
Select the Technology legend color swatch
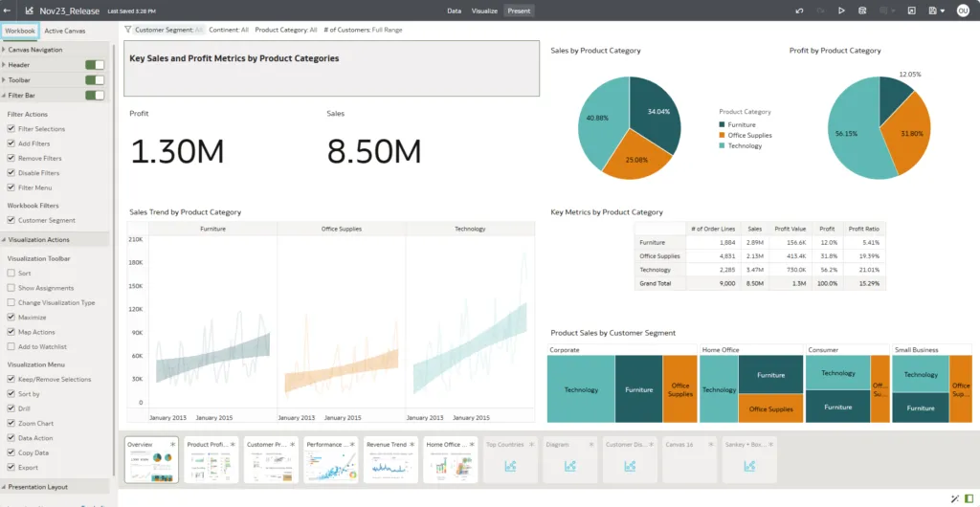point(723,145)
